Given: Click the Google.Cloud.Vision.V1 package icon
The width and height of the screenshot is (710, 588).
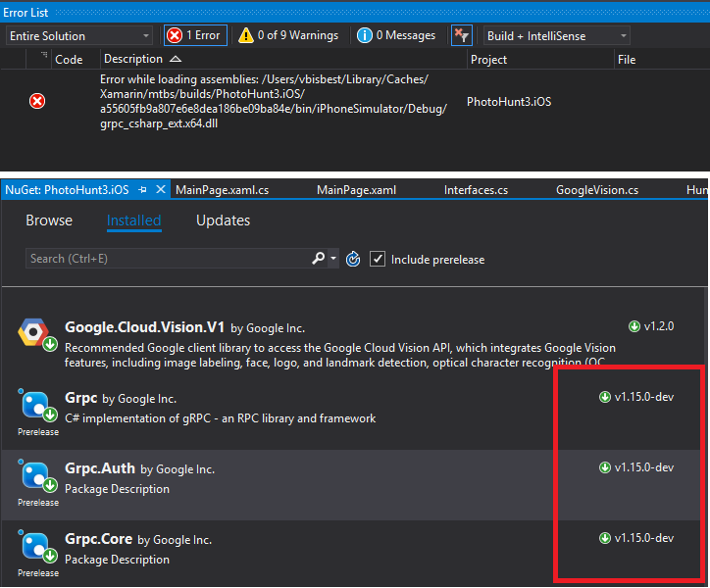Looking at the screenshot, I should click(x=36, y=334).
